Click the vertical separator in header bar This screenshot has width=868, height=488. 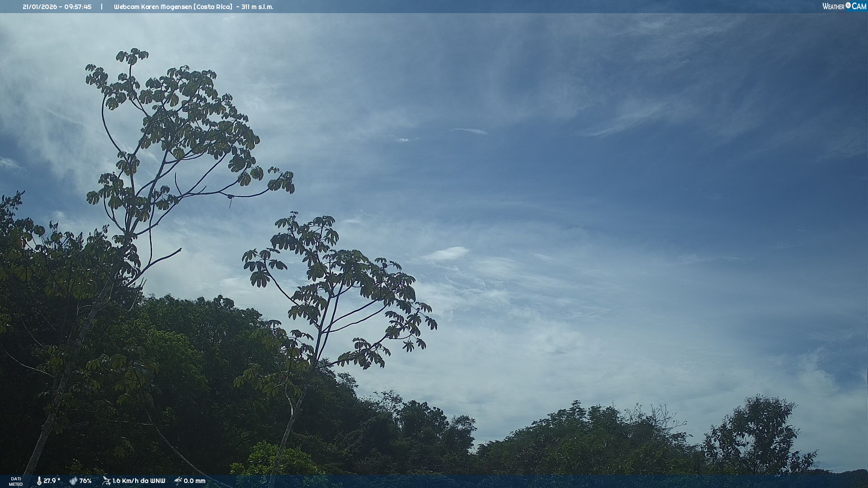pyautogui.click(x=102, y=7)
